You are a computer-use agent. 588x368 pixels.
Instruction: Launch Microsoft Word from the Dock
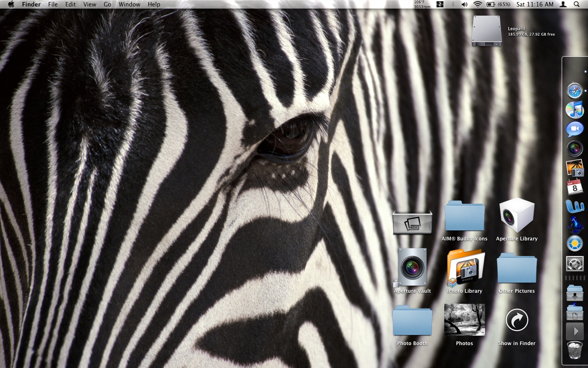coord(575,206)
